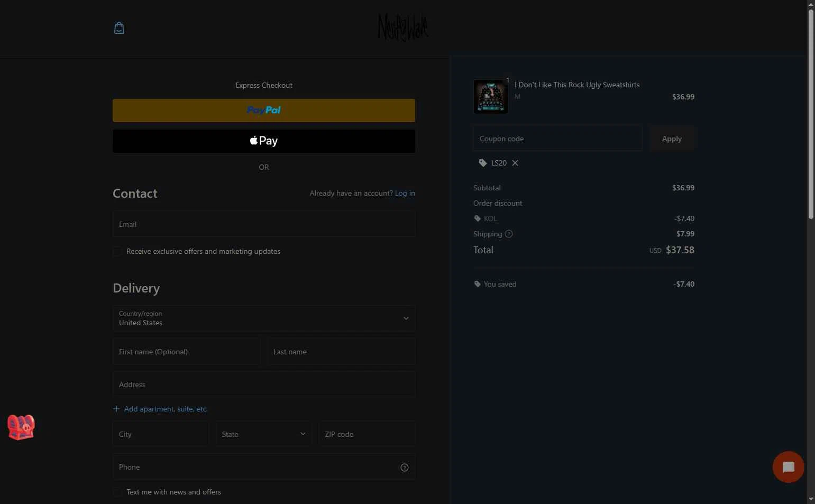Click the scrollbar down arrow
The height and width of the screenshot is (504, 815).
811,499
